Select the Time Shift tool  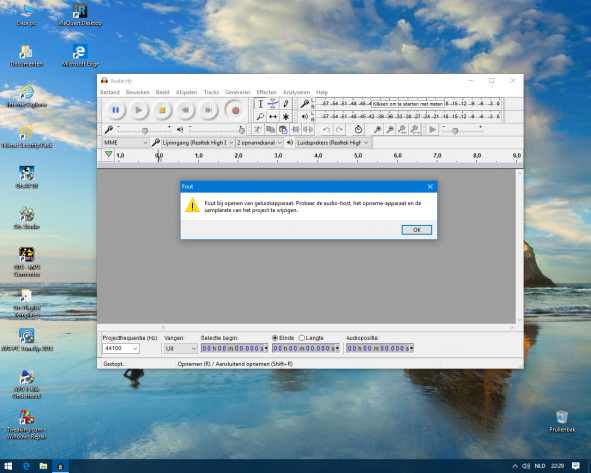[273, 116]
